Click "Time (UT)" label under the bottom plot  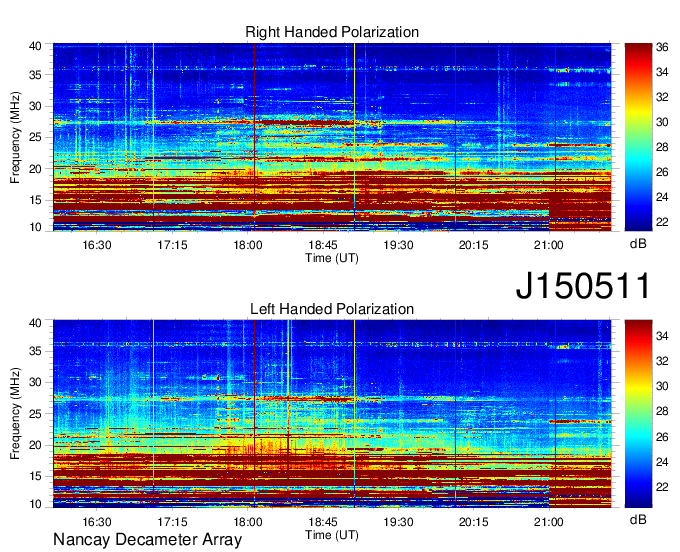(332, 535)
